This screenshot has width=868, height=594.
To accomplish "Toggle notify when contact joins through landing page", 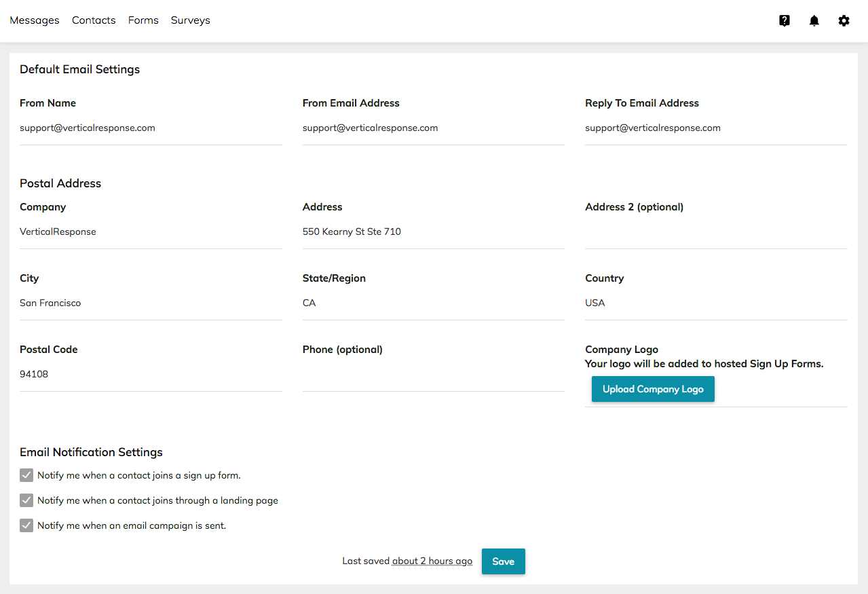I will 26,500.
